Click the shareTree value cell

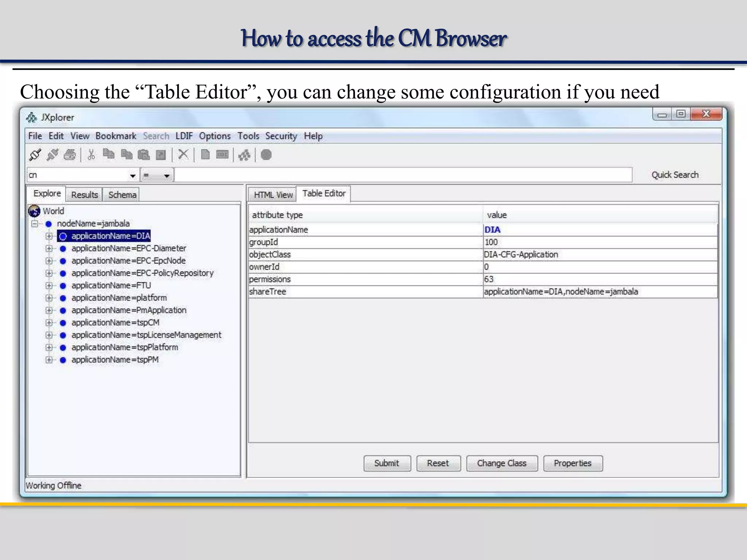tap(600, 292)
